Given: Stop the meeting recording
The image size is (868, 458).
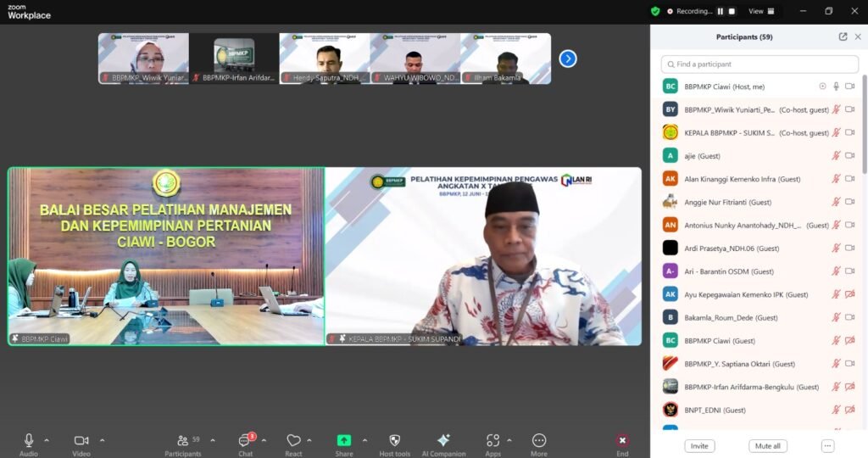Looking at the screenshot, I should click(x=732, y=11).
